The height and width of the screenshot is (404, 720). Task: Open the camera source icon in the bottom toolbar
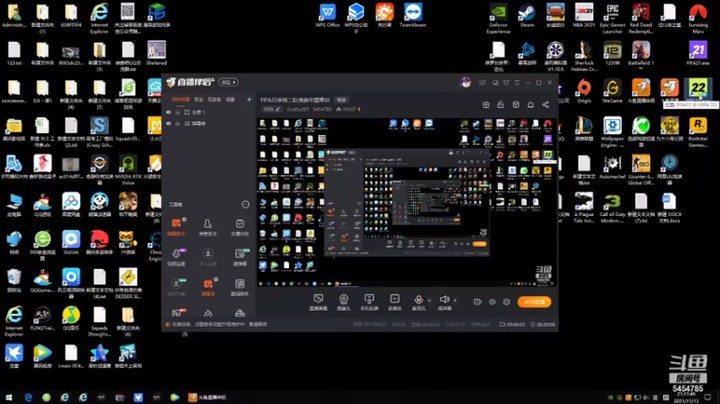343,299
